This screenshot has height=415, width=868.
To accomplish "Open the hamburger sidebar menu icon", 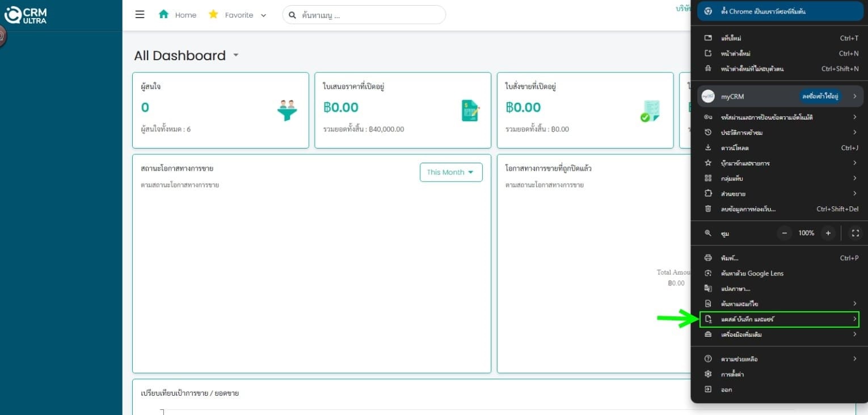I will coord(140,15).
